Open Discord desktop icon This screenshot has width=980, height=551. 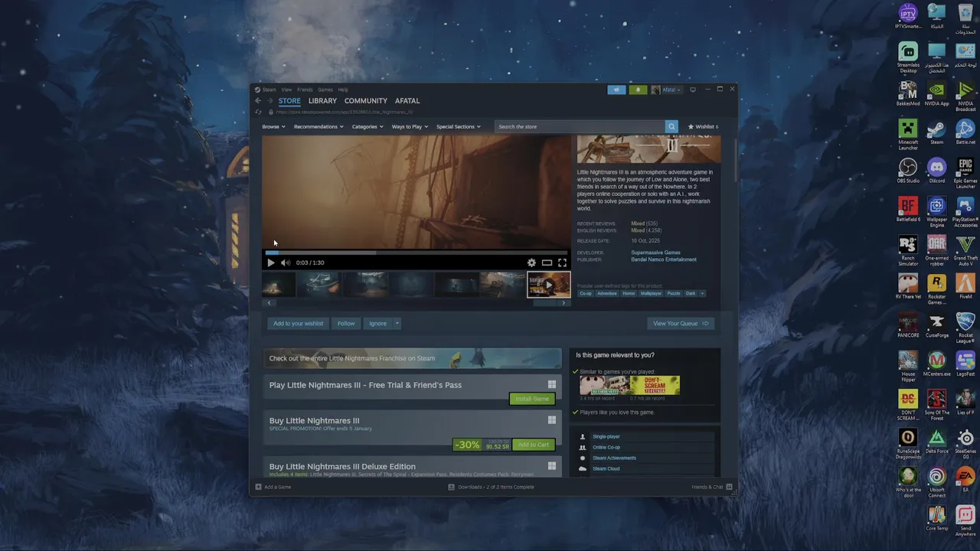[937, 171]
